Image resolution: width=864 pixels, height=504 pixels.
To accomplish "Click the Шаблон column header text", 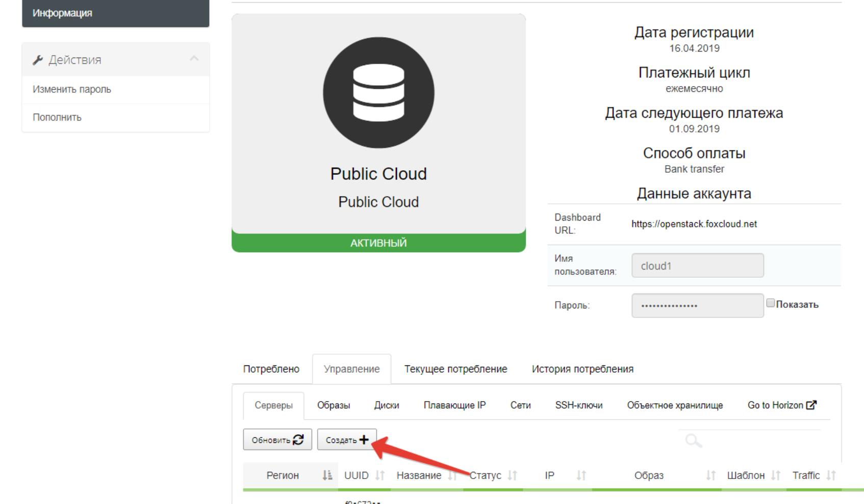I will pos(746,475).
